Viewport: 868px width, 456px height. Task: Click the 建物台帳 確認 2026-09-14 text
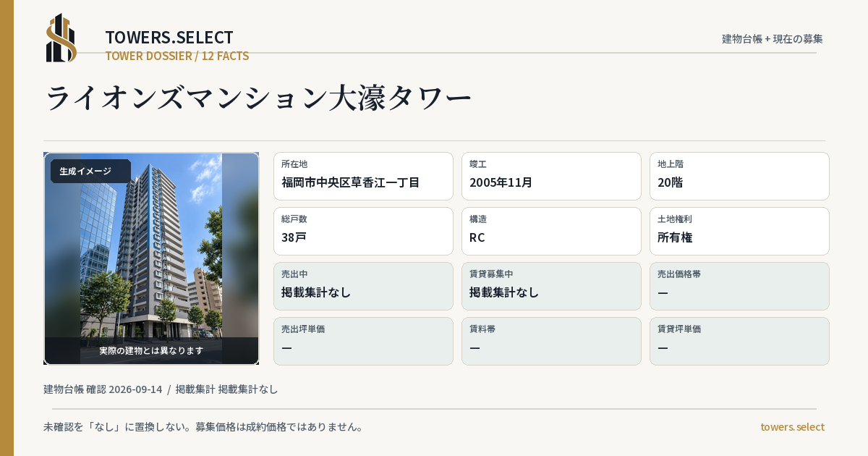[103, 389]
